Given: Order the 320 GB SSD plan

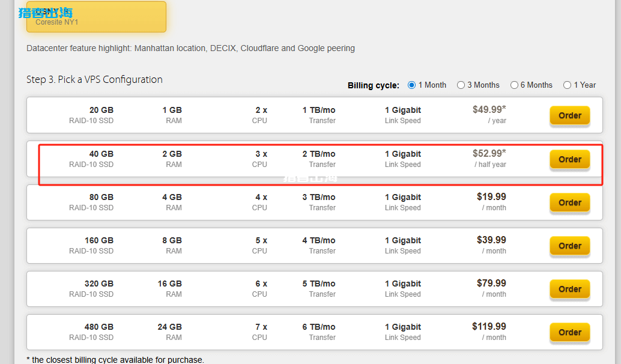Looking at the screenshot, I should [569, 289].
